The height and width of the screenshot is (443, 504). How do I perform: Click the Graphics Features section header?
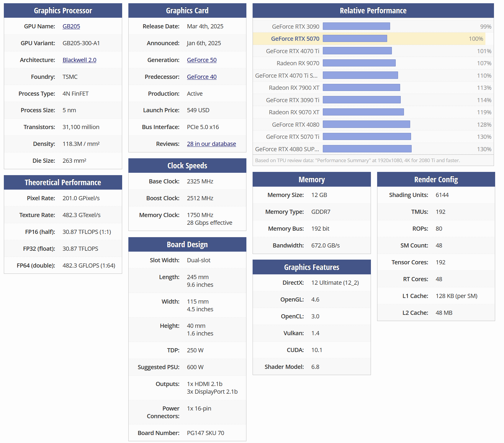(x=312, y=267)
